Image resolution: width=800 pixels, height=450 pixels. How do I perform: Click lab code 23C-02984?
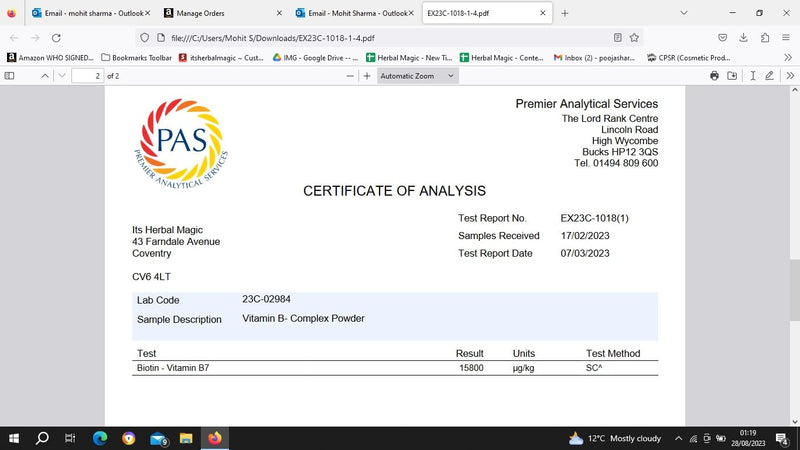click(266, 299)
